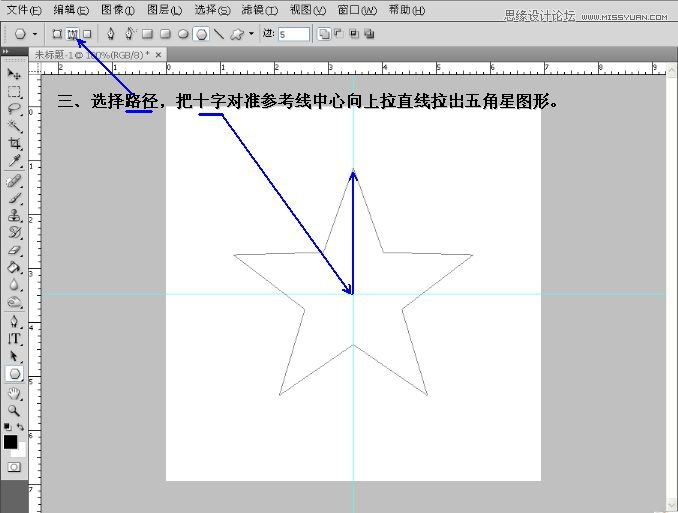Screen dimensions: 678x513
Task: Select the Eraser tool
Action: click(x=14, y=250)
